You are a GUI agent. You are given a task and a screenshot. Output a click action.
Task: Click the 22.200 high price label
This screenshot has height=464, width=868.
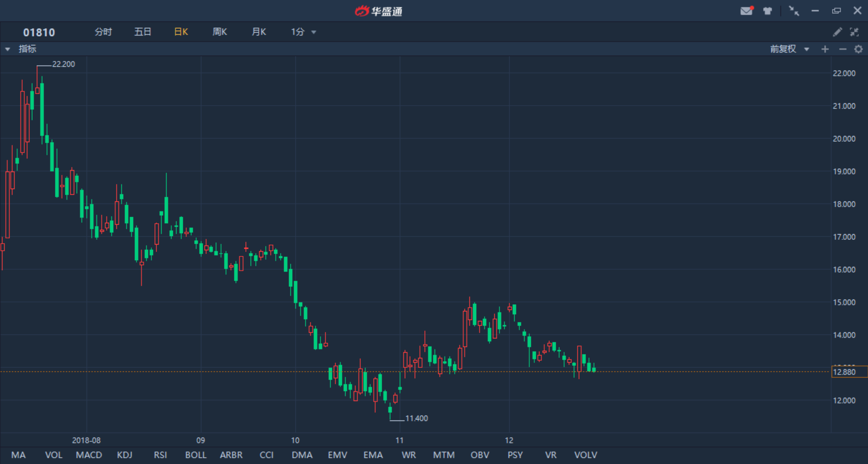click(x=63, y=64)
